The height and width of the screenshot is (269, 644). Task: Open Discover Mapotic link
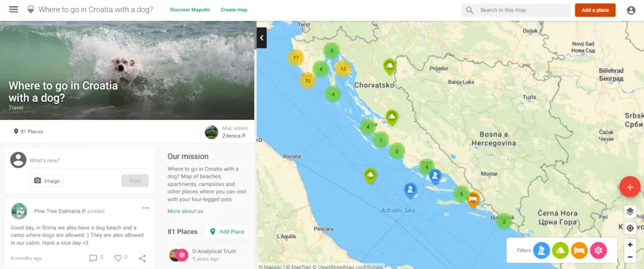click(190, 10)
